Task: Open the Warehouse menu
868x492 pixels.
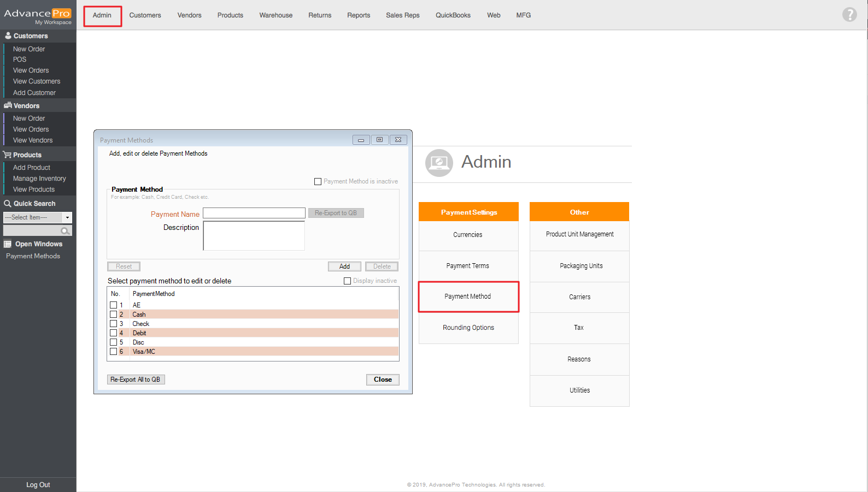Action: pyautogui.click(x=275, y=15)
